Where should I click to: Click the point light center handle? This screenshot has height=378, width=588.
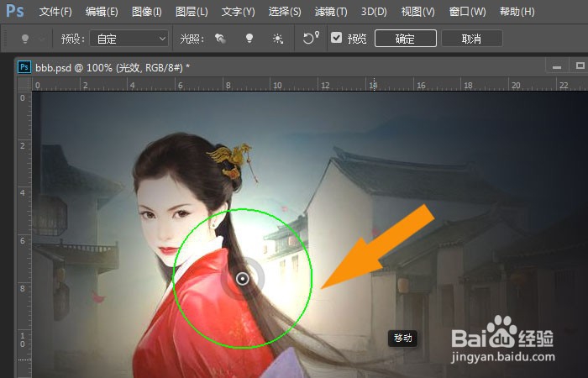[243, 279]
